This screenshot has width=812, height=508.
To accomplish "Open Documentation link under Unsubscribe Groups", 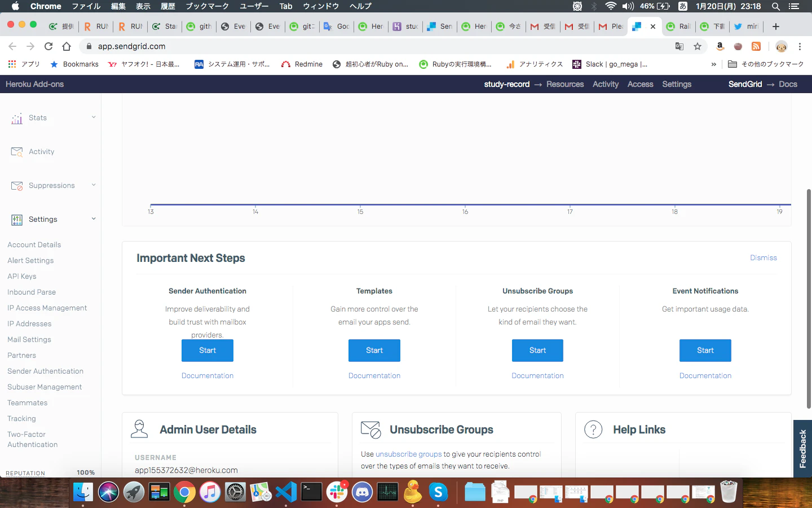I will 537,376.
